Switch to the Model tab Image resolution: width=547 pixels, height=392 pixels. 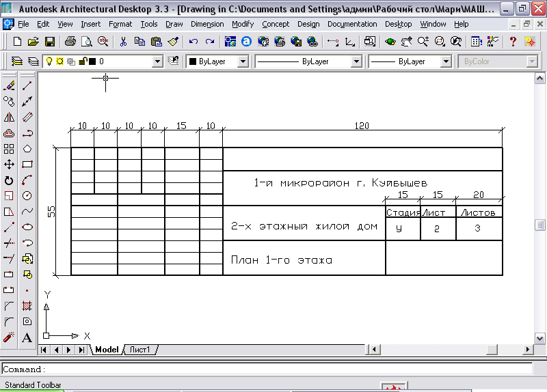click(107, 350)
